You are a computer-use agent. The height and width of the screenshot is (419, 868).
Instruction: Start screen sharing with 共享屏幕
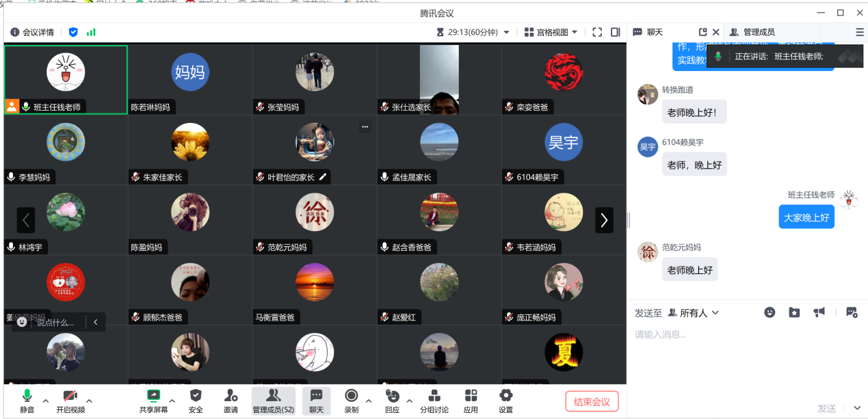pyautogui.click(x=153, y=401)
